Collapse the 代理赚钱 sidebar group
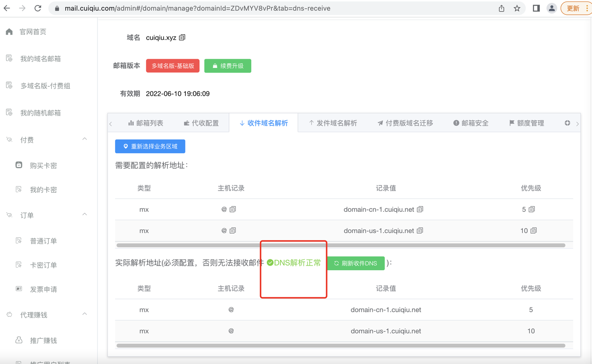 (85, 314)
